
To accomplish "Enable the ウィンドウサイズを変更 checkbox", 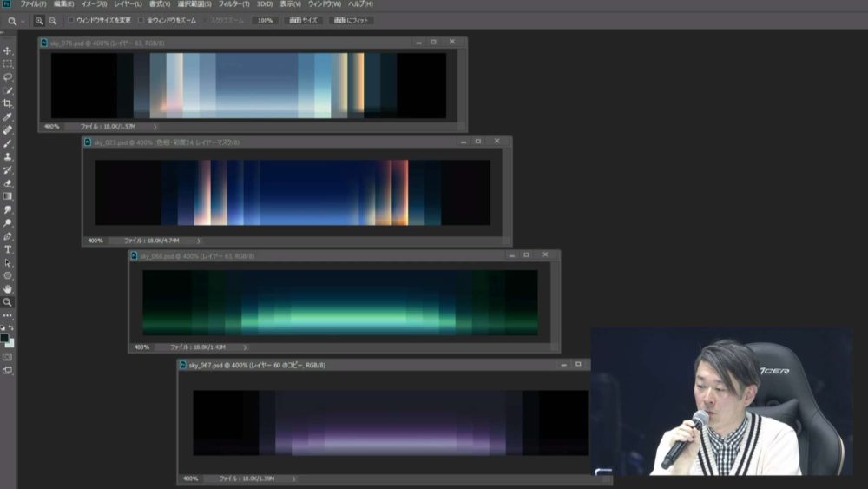I will pos(71,20).
